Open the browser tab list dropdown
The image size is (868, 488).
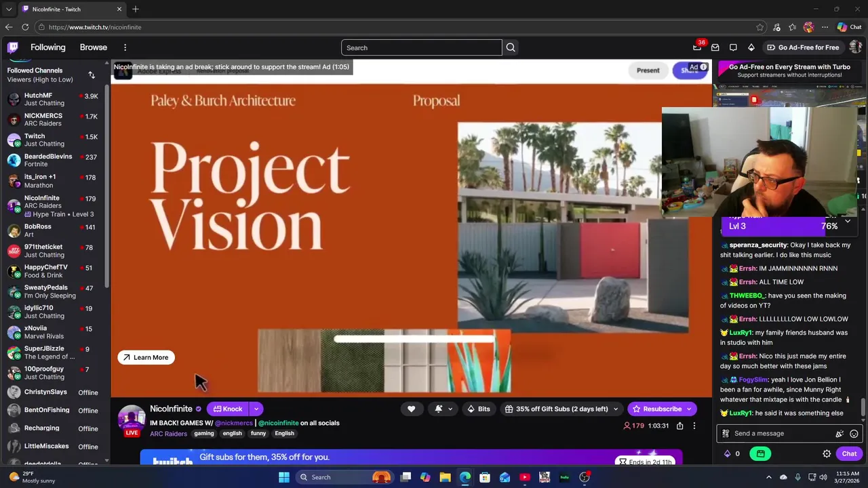click(9, 9)
